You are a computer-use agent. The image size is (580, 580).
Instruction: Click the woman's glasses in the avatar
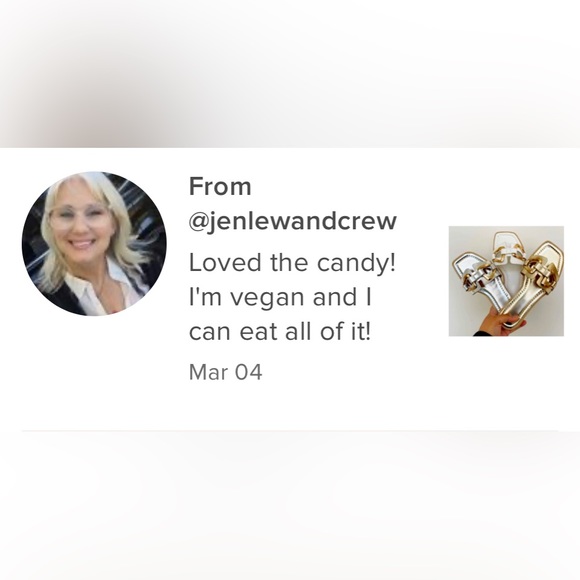[80, 217]
